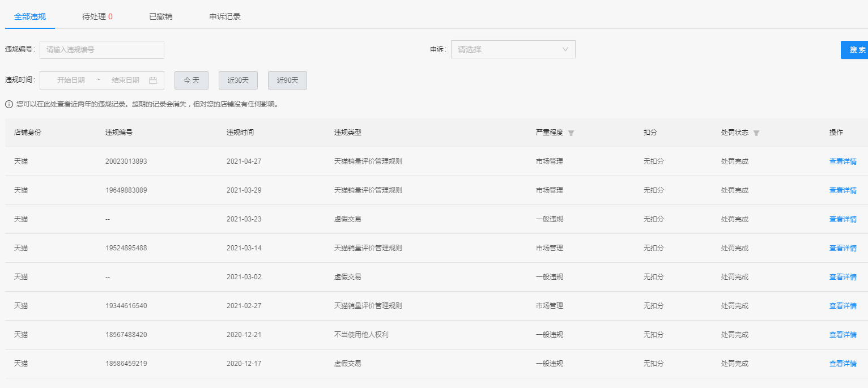Filter by 近90天 button
This screenshot has height=388, width=868.
[287, 80]
